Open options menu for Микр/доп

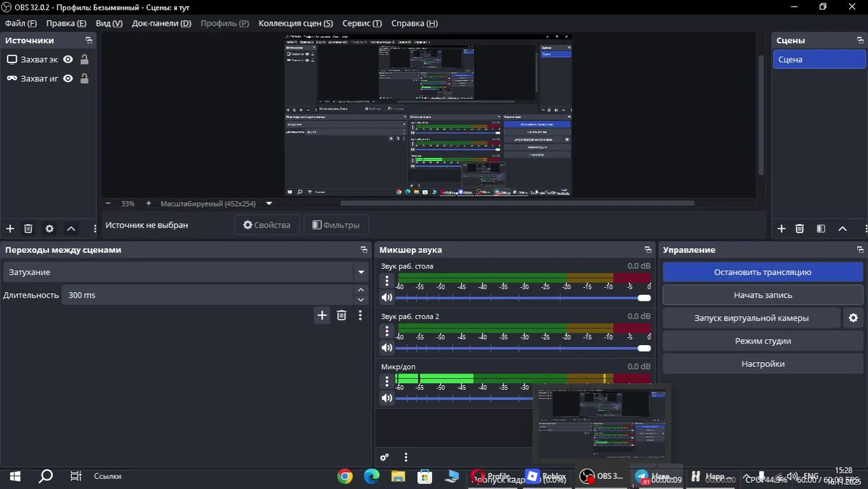tap(386, 381)
